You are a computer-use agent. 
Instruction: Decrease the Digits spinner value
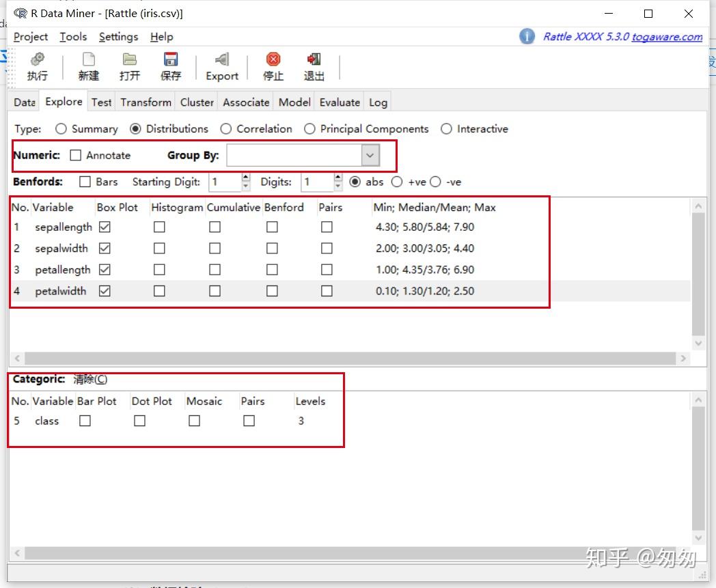[338, 186]
